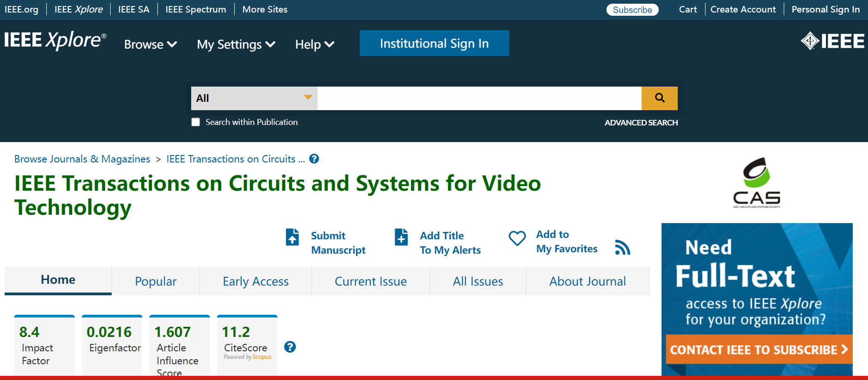Click Browse Journals & Magazines breadcrumb

tap(82, 159)
